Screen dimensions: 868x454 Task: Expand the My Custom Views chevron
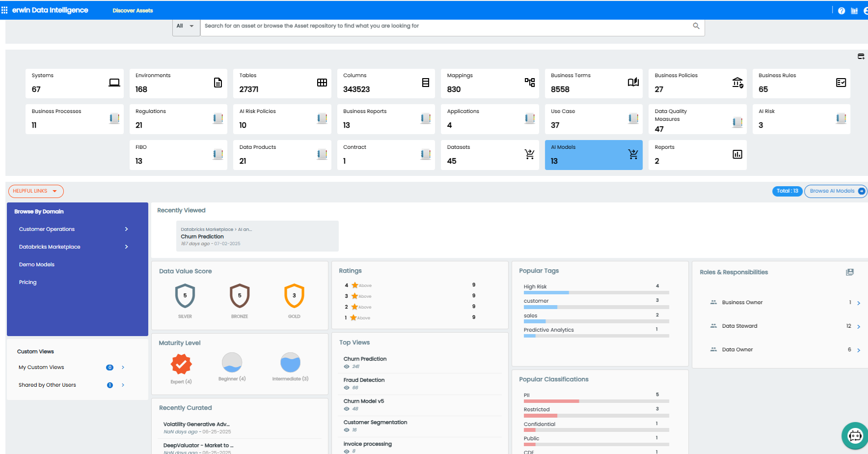(123, 368)
